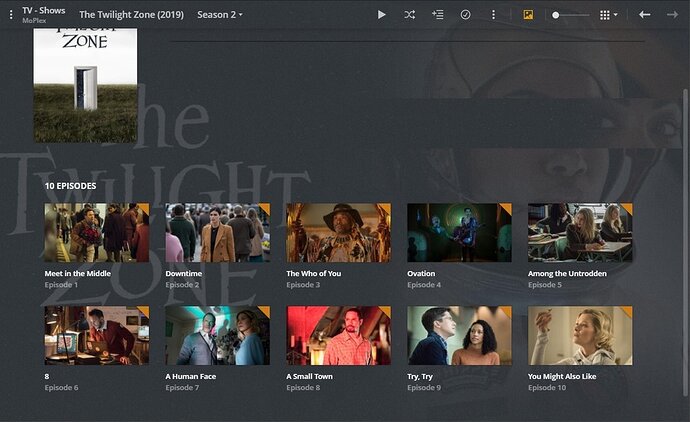Click the Twilight Zone season poster
The image size is (690, 422).
[x=85, y=85]
